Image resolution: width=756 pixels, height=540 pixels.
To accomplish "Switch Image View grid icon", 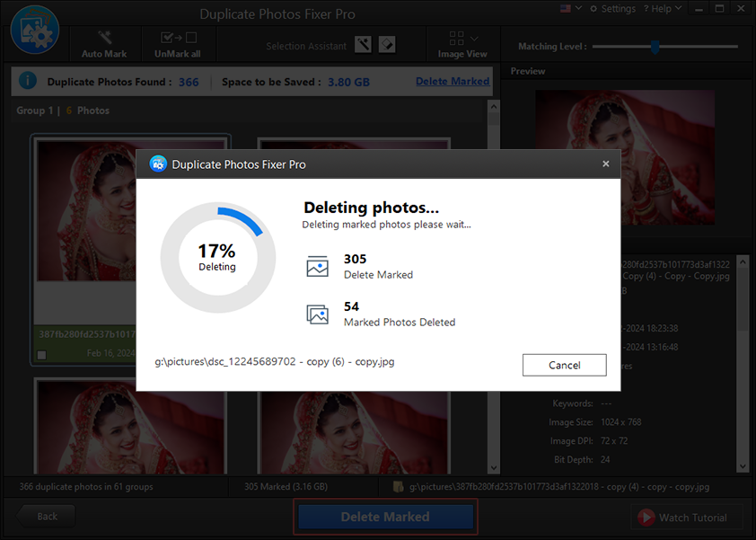I will pos(456,38).
